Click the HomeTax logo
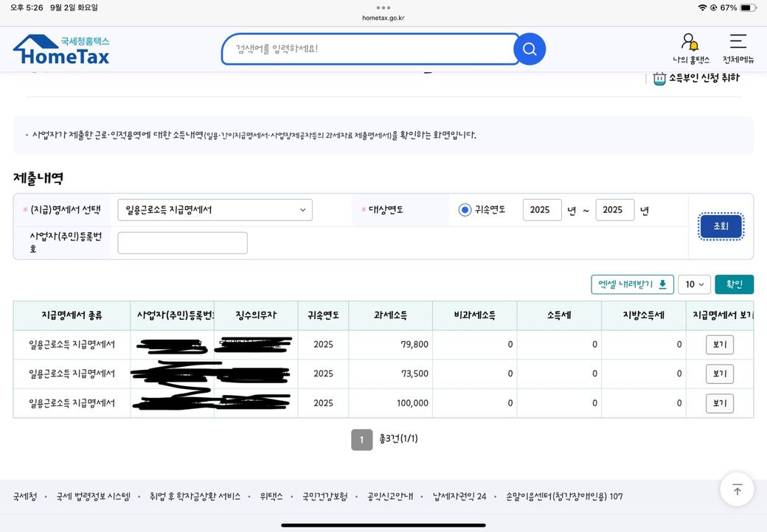 click(61, 49)
